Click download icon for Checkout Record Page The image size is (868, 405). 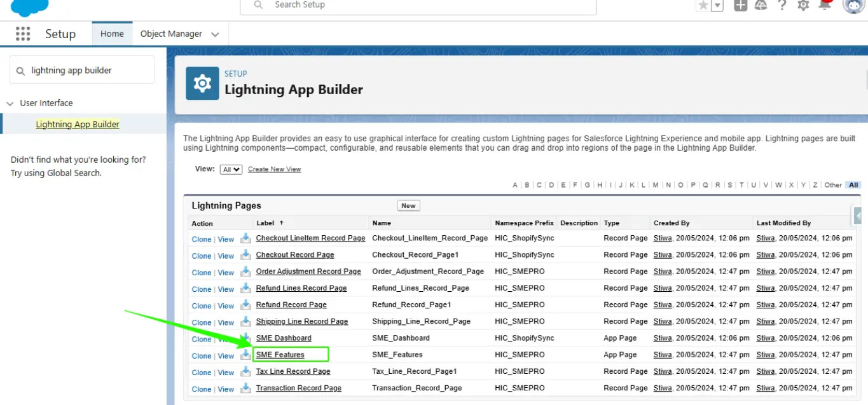245,254
